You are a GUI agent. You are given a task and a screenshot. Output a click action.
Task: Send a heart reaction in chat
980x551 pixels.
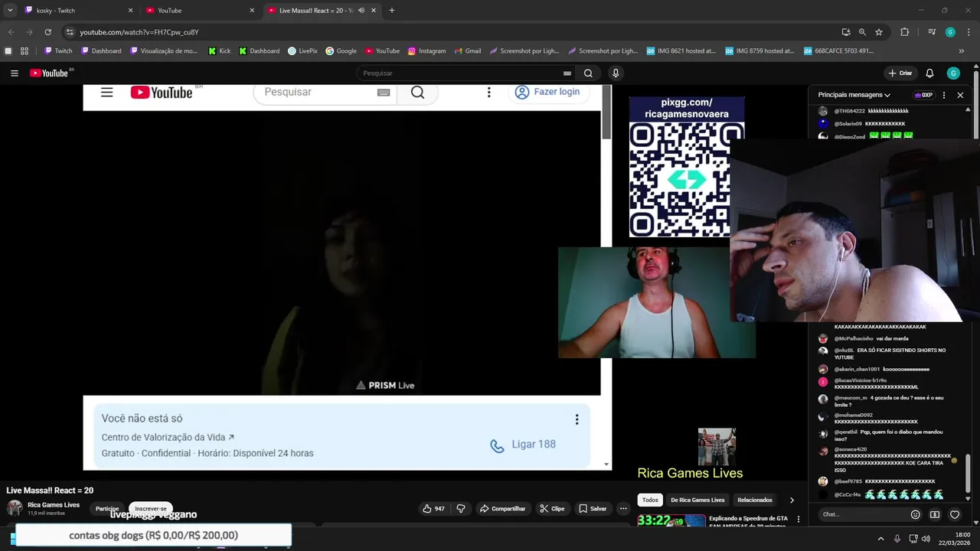(955, 514)
